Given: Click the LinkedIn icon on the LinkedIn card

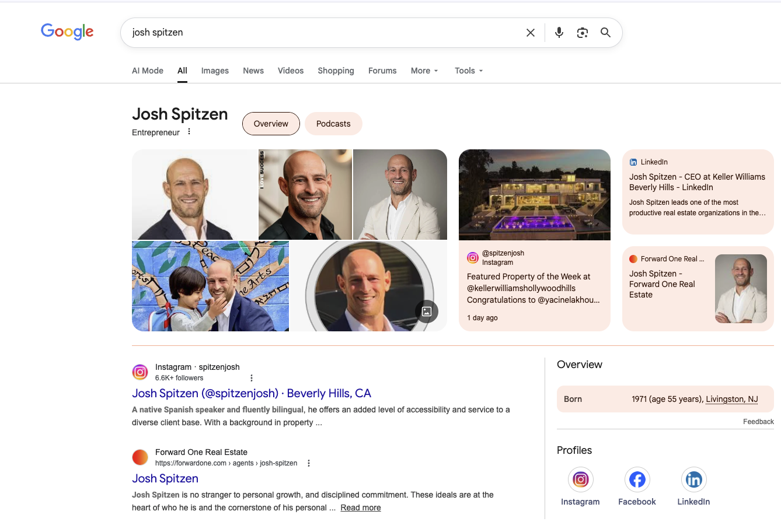Looking at the screenshot, I should 633,162.
